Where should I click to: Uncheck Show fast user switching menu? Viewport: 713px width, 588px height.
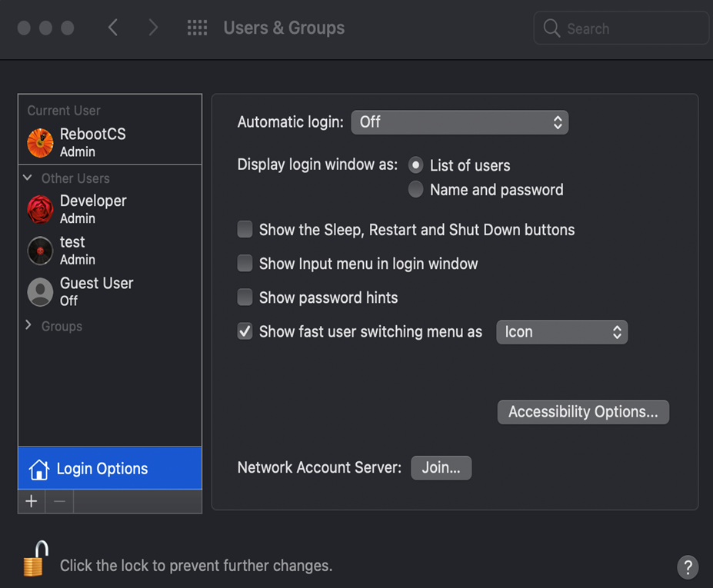[245, 331]
